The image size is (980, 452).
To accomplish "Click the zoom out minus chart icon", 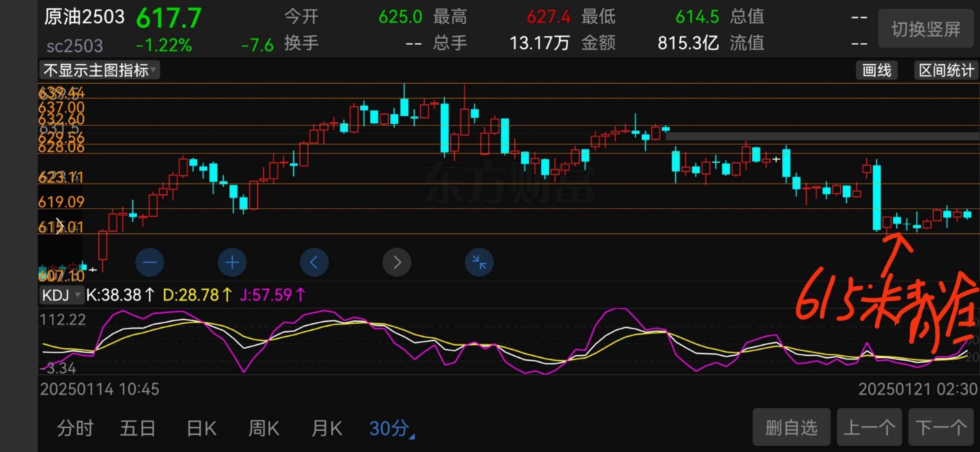I will click(150, 262).
